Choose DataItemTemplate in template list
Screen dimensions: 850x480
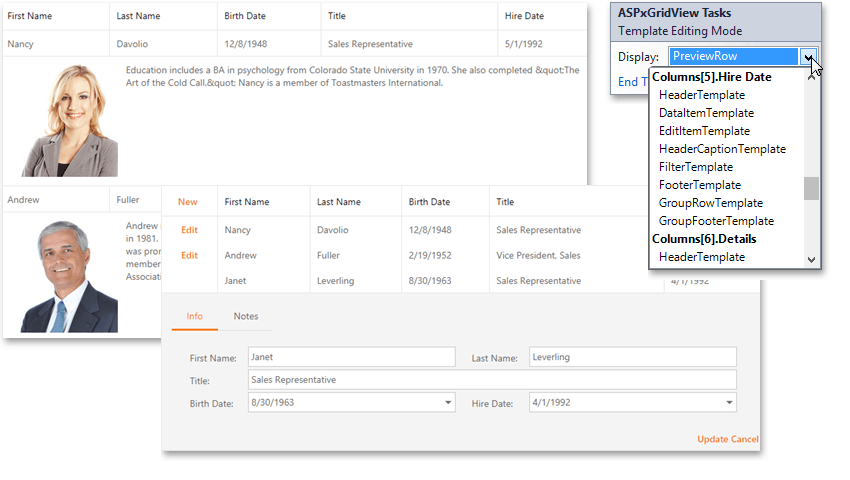[x=706, y=113]
